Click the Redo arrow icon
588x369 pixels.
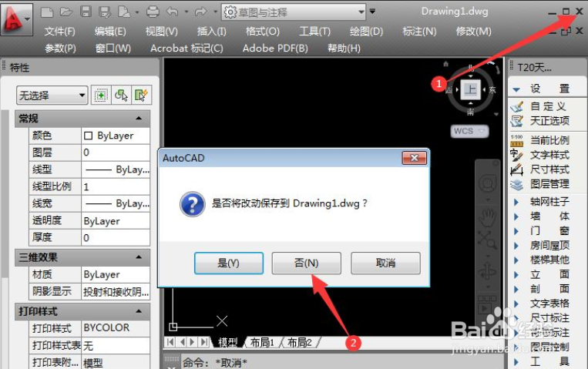pos(200,12)
